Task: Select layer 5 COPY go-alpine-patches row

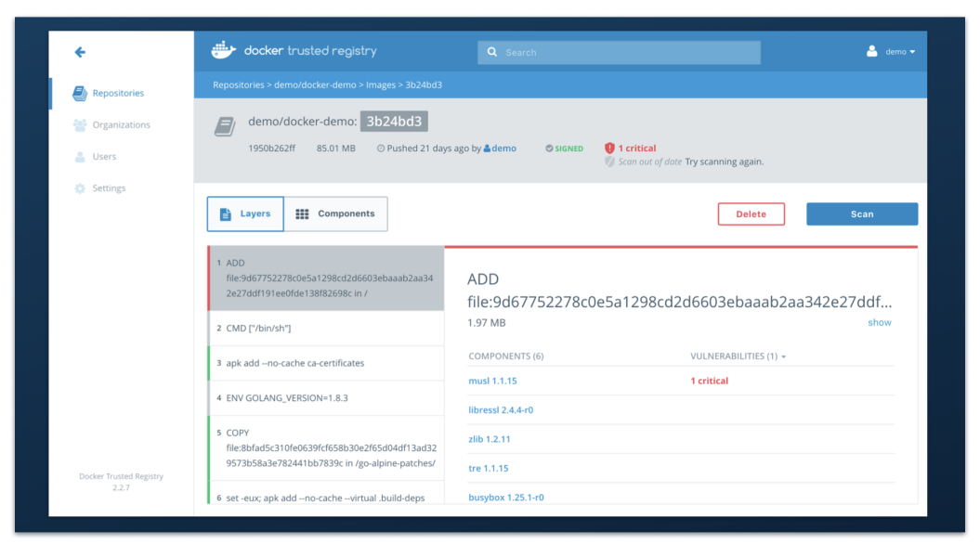Action: [326, 448]
